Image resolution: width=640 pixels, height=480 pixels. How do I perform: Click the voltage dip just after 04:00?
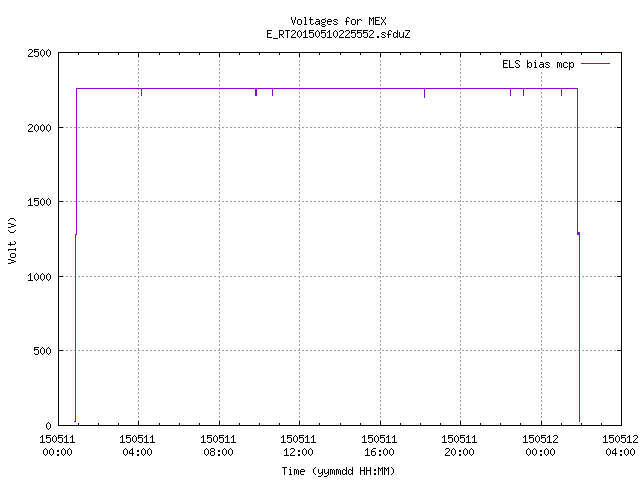pos(141,92)
